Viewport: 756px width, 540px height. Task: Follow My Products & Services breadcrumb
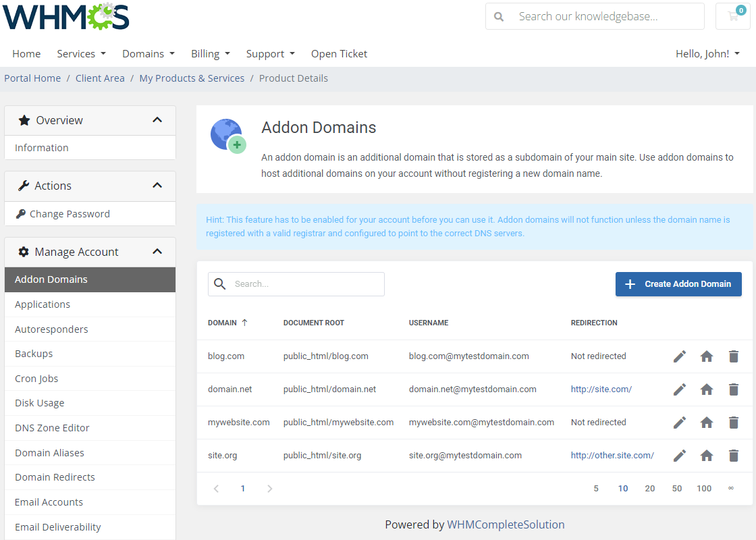pos(192,78)
